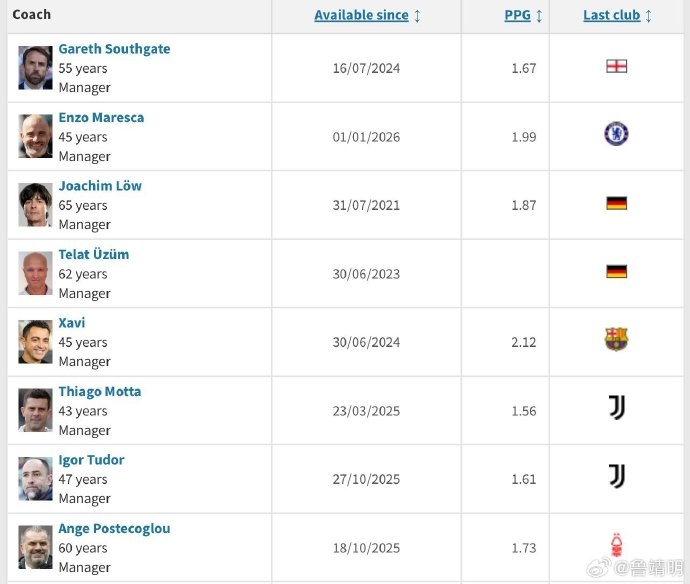Open Ange Postecoglou profile link
The width and height of the screenshot is (690, 584).
point(114,528)
